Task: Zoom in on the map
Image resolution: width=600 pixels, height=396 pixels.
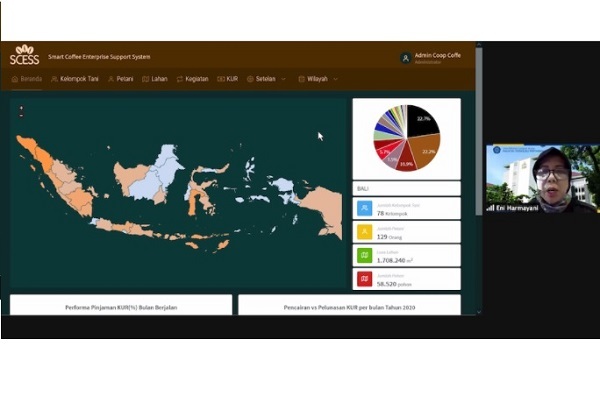Action: tap(21, 108)
